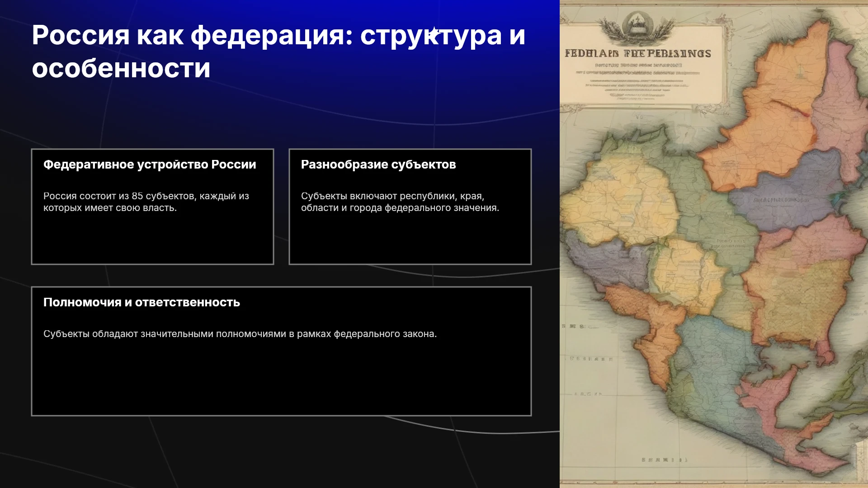Select the Разнообразие субъектов card box
The image size is (868, 488).
(x=410, y=206)
